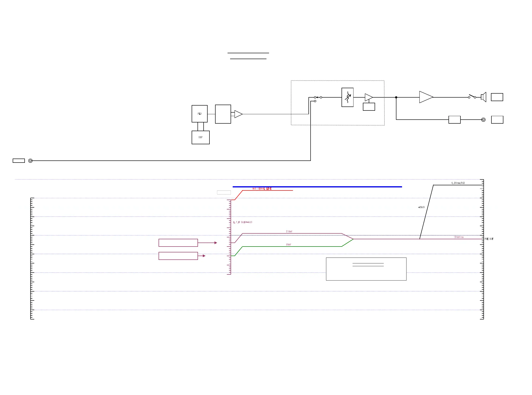
Task: Click the DSP block
Action: 201,137
